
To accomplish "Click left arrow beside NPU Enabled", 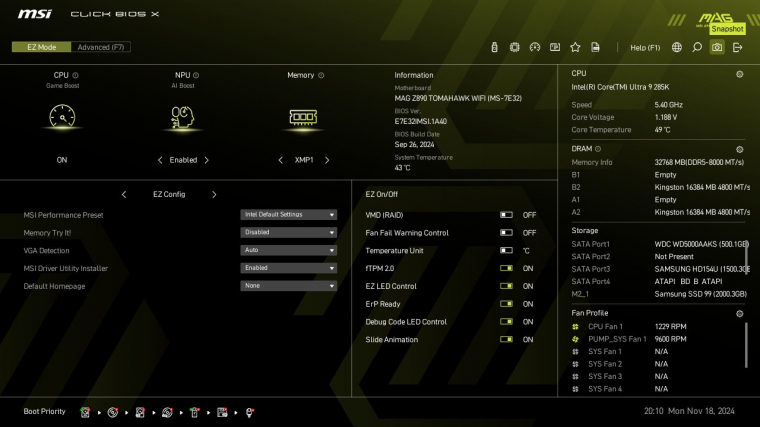I will pyautogui.click(x=160, y=160).
